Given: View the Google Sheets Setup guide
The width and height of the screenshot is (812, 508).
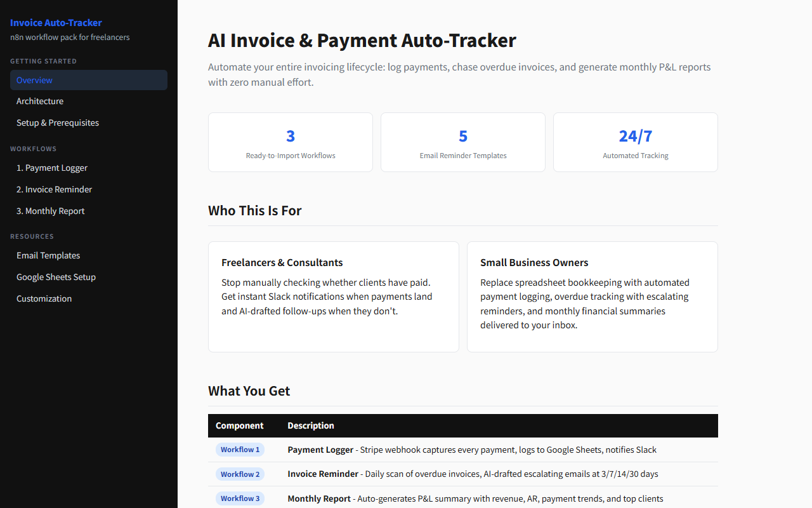Looking at the screenshot, I should click(56, 277).
